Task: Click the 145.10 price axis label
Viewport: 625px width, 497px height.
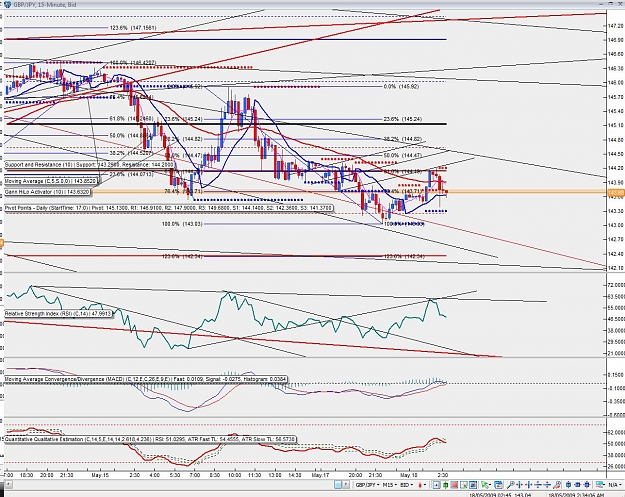Action: (x=616, y=125)
